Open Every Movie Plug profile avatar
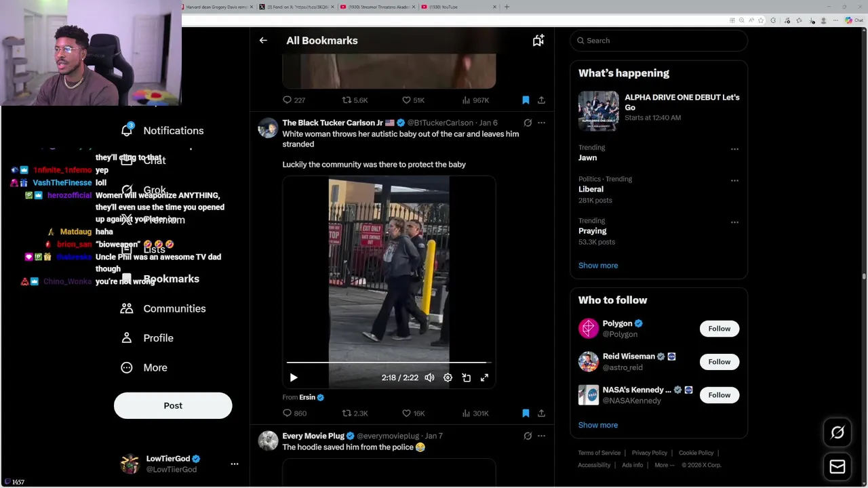 tap(268, 441)
